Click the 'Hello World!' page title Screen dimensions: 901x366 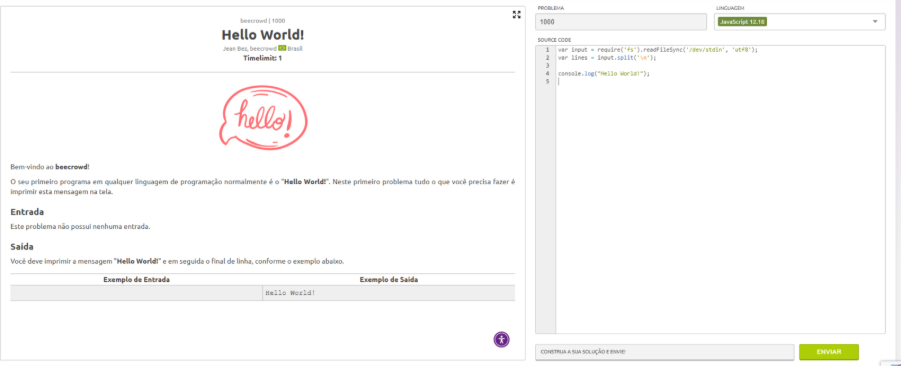point(263,34)
